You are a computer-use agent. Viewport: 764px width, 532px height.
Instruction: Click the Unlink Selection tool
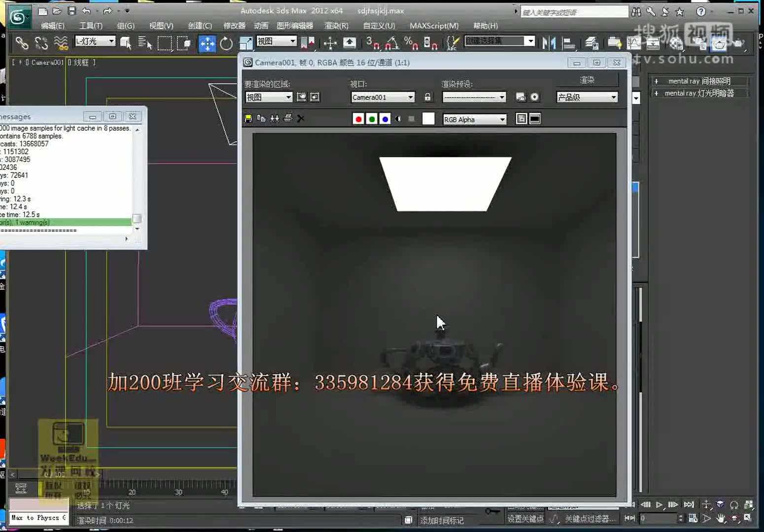[x=41, y=43]
